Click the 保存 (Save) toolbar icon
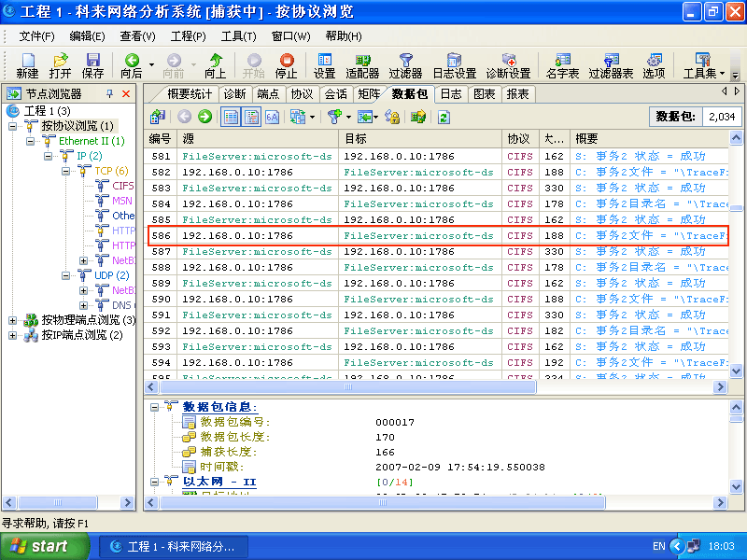The height and width of the screenshot is (560, 747). [x=93, y=65]
